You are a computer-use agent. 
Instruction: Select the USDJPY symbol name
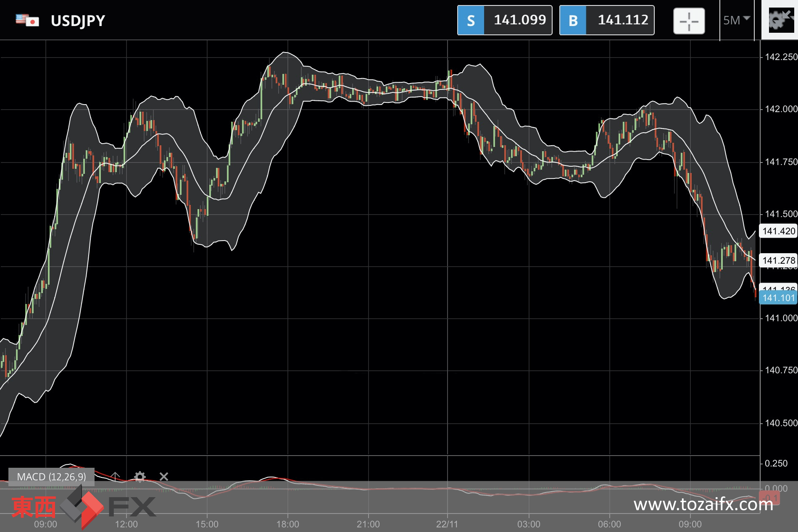[78, 21]
